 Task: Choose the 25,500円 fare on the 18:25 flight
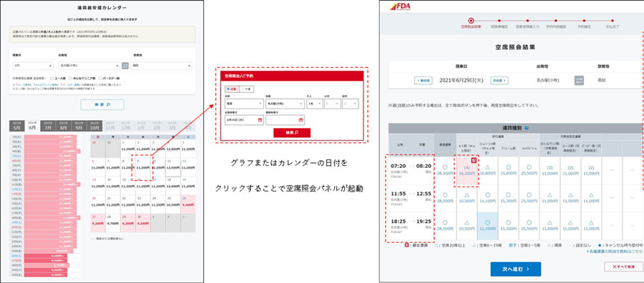[x=529, y=226]
